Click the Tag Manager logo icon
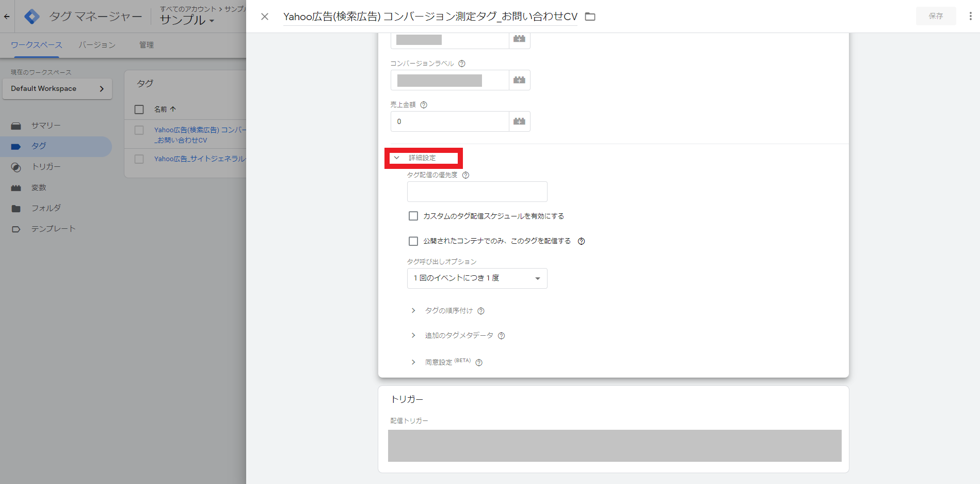The height and width of the screenshot is (484, 980). 32,17
